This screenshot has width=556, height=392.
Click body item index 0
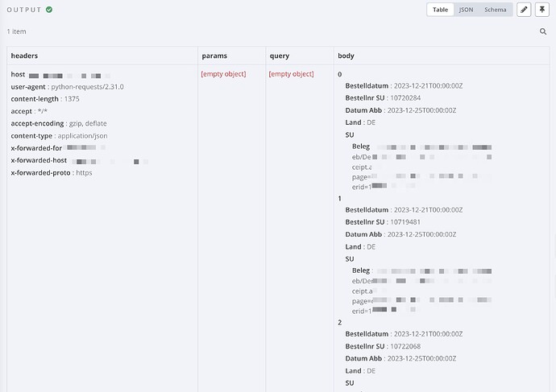point(340,74)
